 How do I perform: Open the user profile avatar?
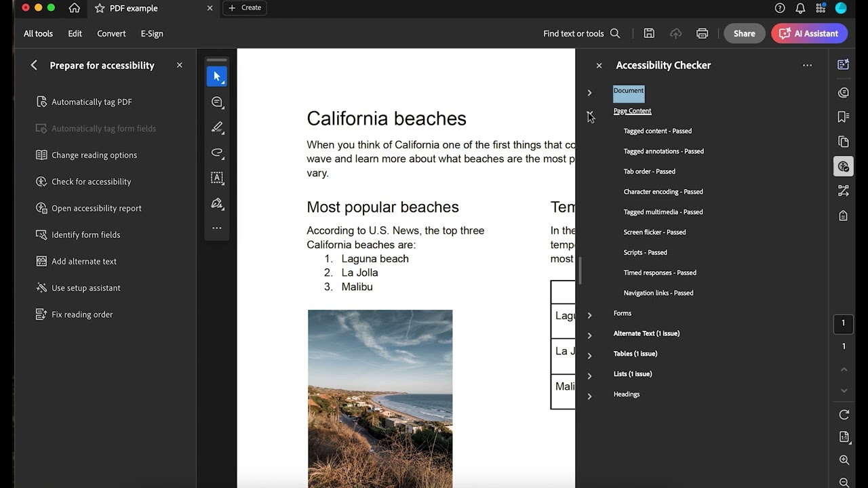(841, 8)
